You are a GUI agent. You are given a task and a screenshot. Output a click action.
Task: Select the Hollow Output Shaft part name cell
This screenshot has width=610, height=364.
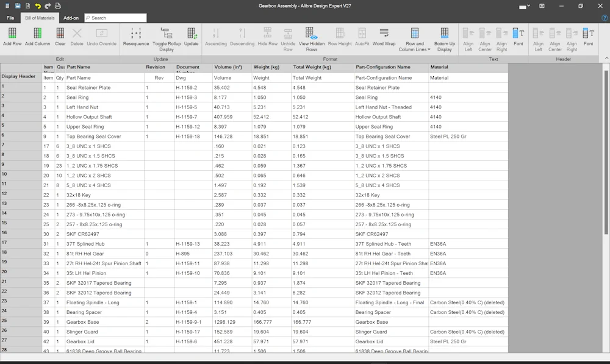pos(104,116)
